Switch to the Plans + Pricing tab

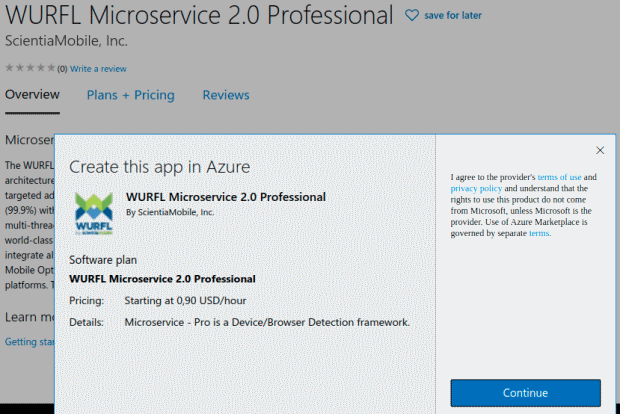coord(130,95)
